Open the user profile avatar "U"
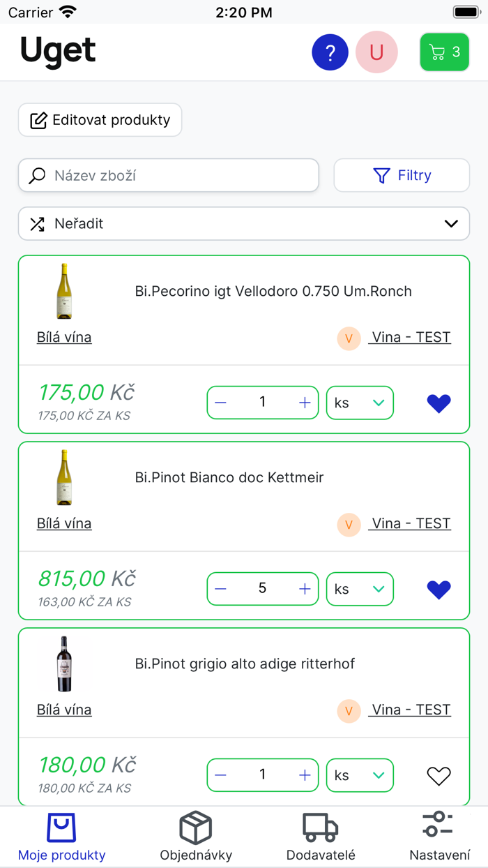The width and height of the screenshot is (488, 868). click(x=376, y=52)
